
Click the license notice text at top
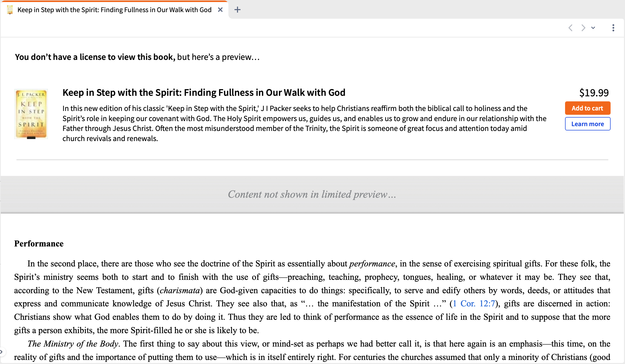click(137, 57)
